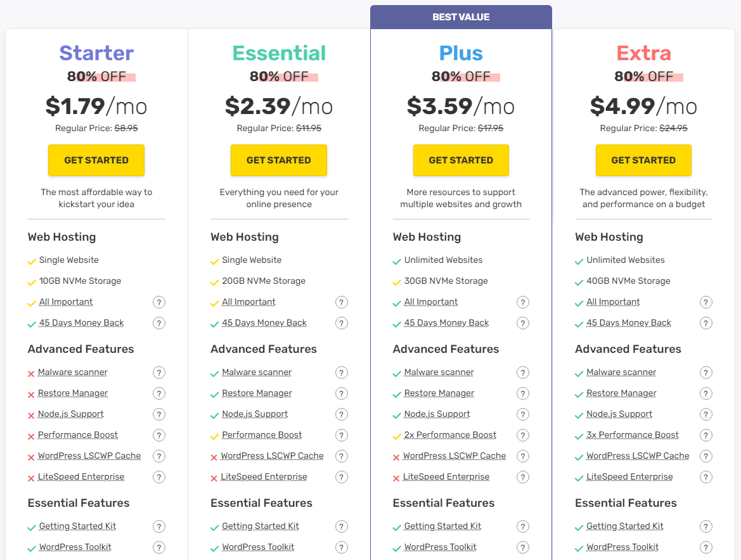Click Get Started for the Extra plan
741x560 pixels.
point(643,160)
